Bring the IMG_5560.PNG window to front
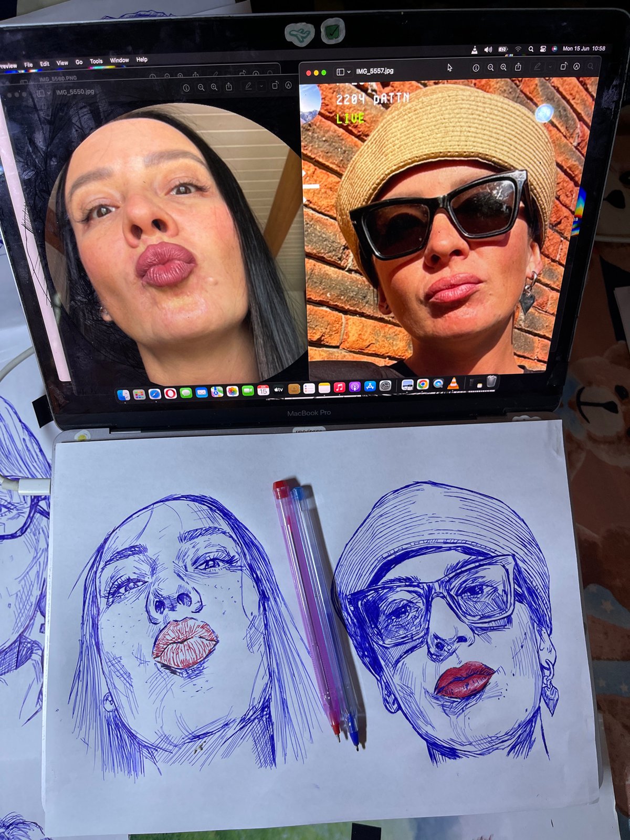 click(x=58, y=79)
